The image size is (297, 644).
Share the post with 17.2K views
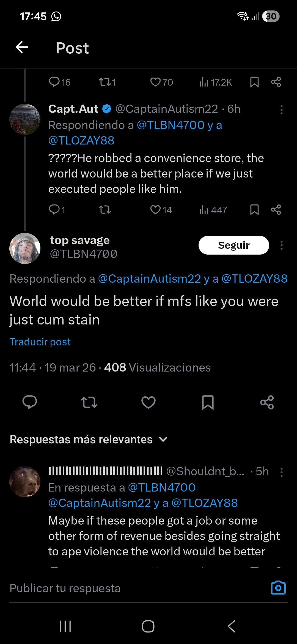coord(276,82)
